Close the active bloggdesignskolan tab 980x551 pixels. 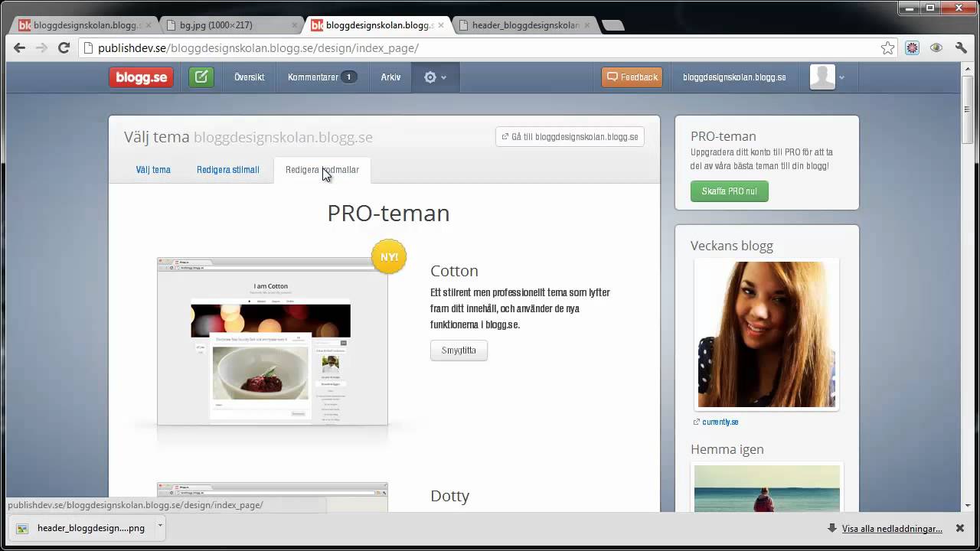coord(441,25)
